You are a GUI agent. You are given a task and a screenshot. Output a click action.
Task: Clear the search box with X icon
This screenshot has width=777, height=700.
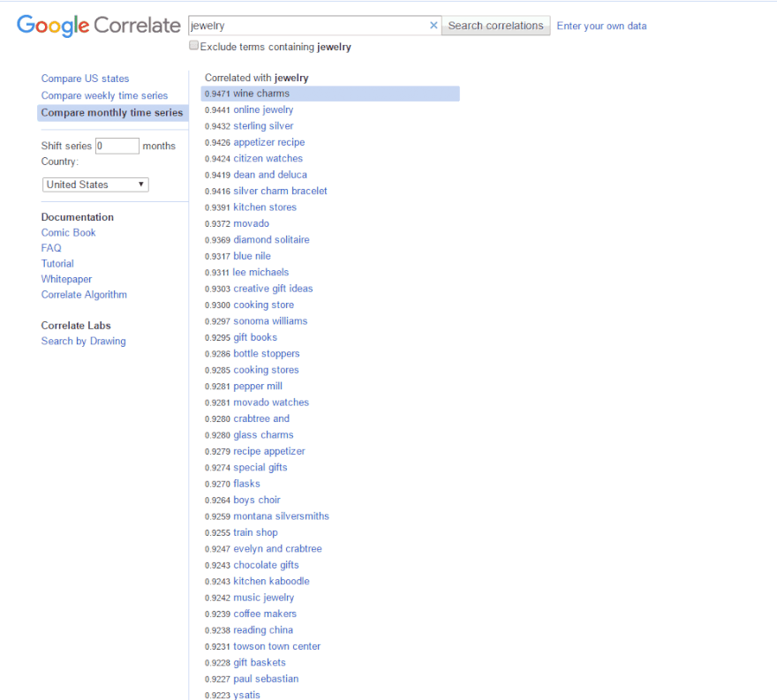click(x=434, y=26)
